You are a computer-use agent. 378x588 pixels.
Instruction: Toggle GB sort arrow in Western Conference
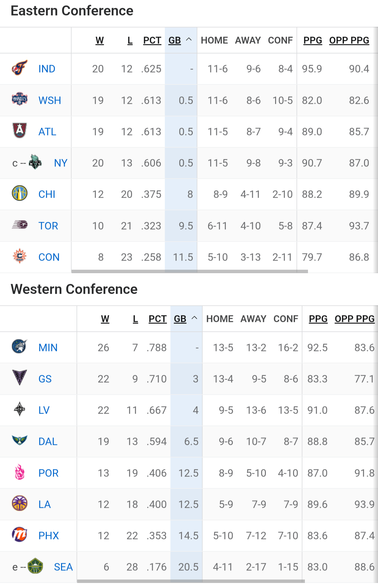tap(194, 318)
